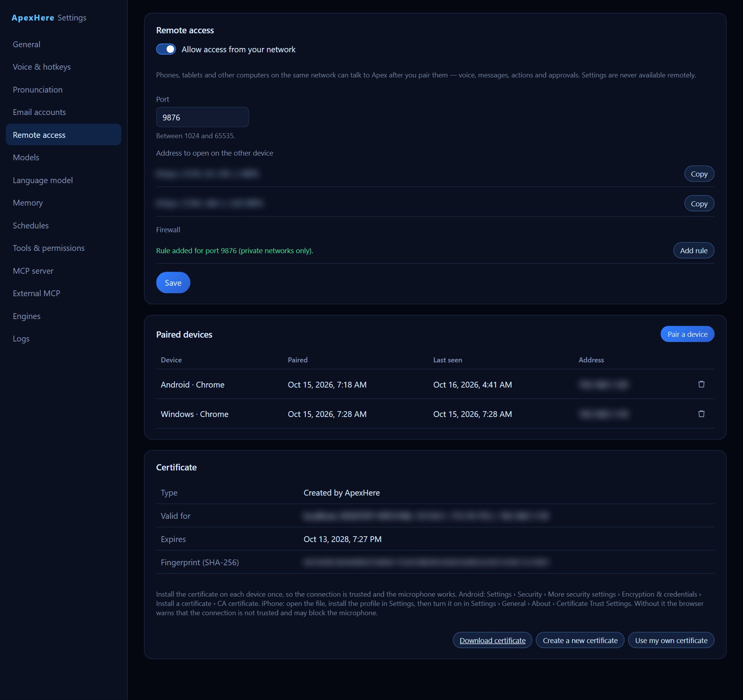This screenshot has width=743, height=700.
Task: Click Use my own certificate
Action: pyautogui.click(x=671, y=640)
